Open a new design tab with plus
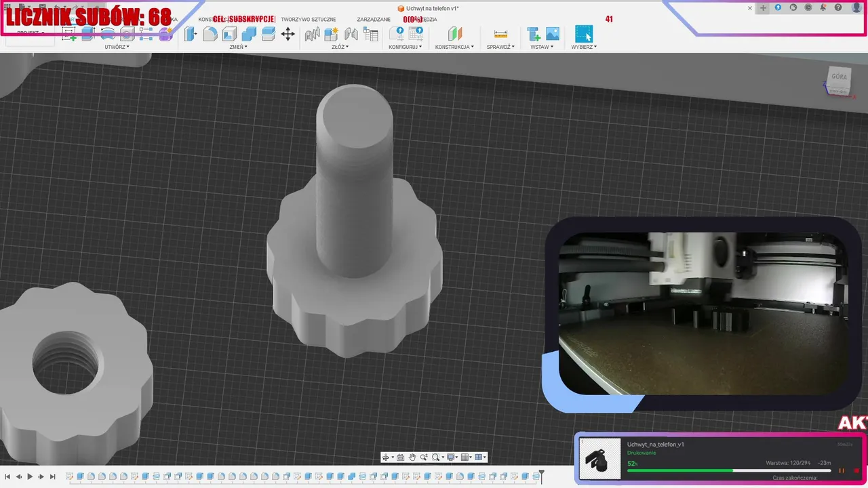 click(x=763, y=8)
